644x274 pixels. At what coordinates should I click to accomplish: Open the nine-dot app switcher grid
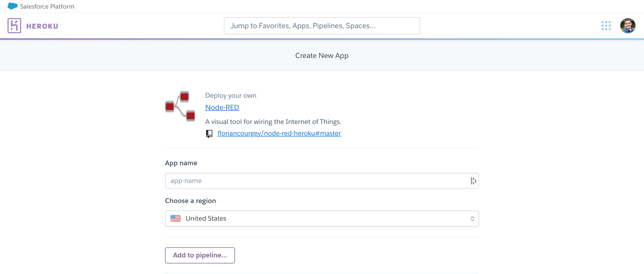pos(606,26)
